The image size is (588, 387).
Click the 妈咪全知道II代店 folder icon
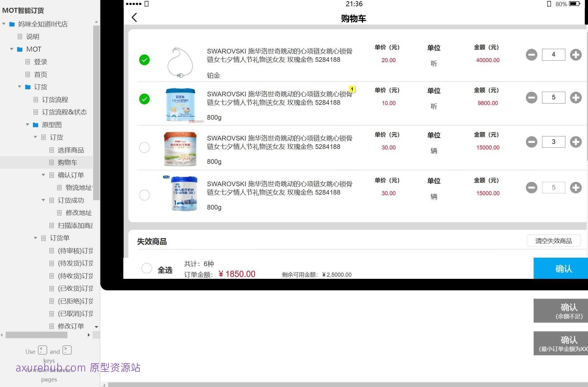click(x=12, y=24)
